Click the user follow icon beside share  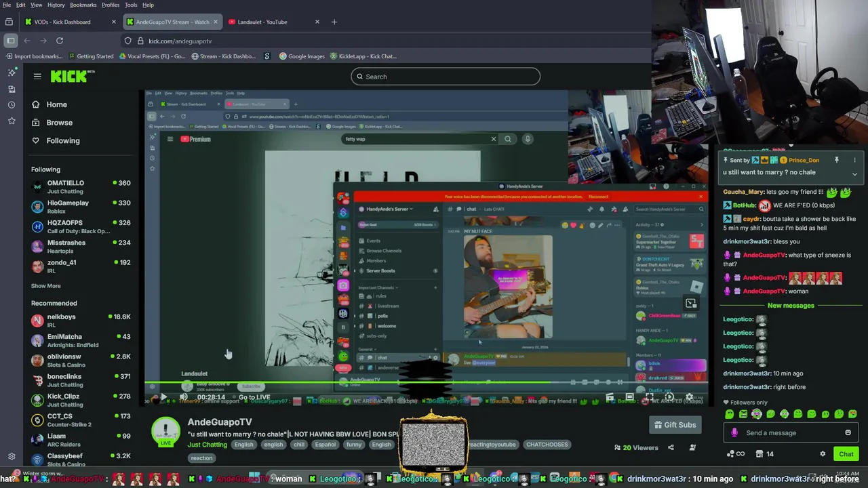pos(692,447)
